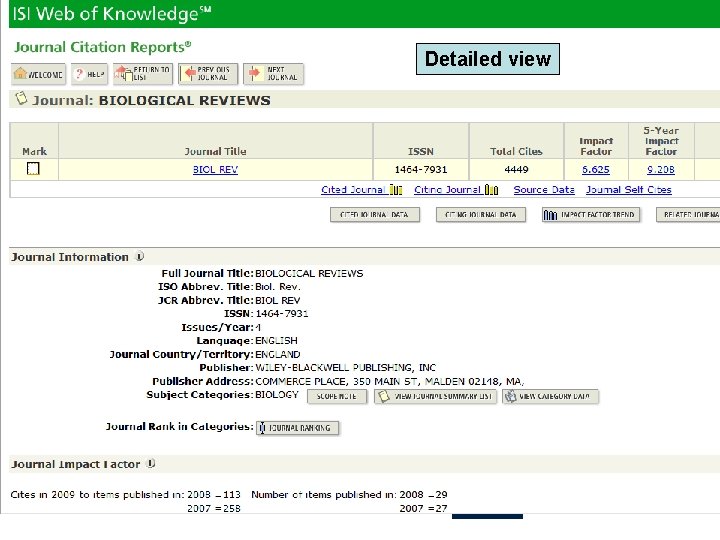Open the Impact Factor value link 6.625
This screenshot has width=720, height=540.
click(x=596, y=169)
